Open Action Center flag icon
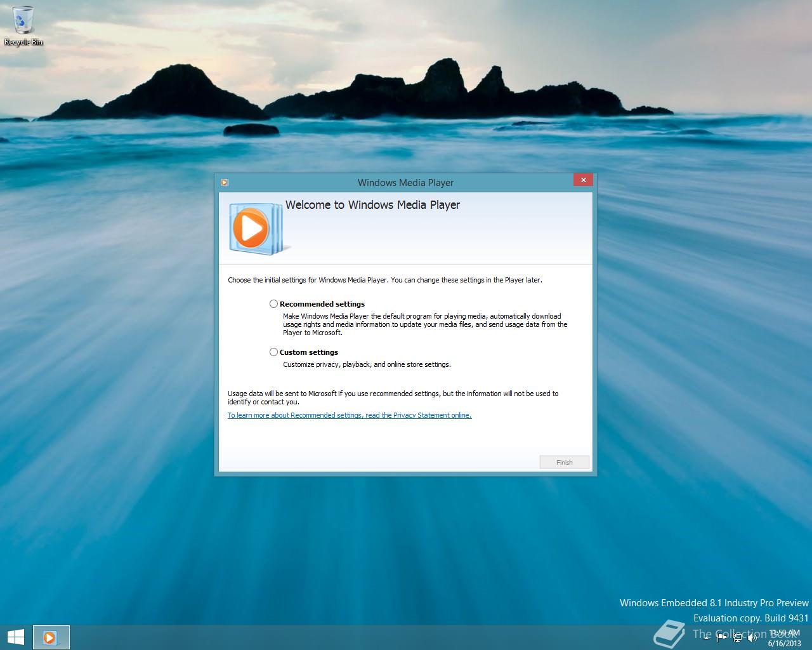Image resolution: width=812 pixels, height=650 pixels. (x=723, y=638)
